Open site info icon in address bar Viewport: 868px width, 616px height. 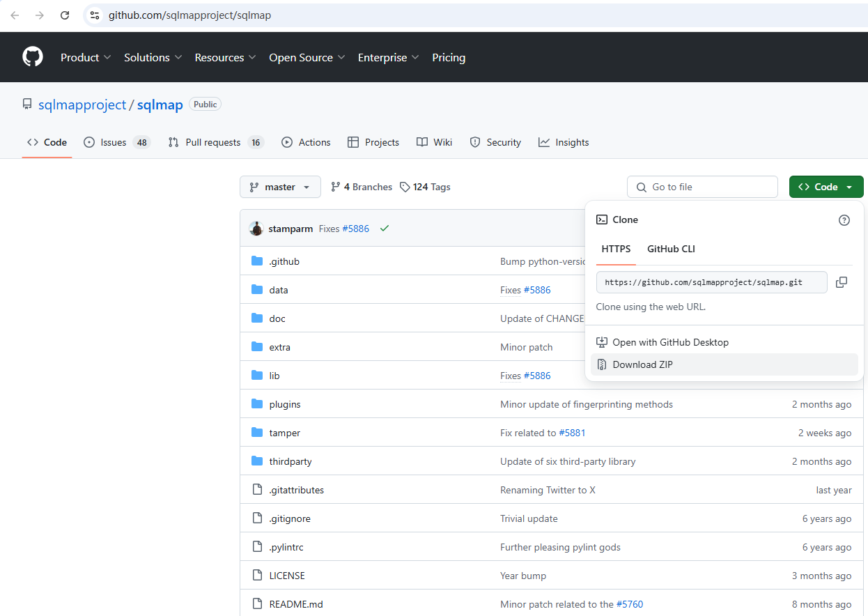click(x=95, y=15)
